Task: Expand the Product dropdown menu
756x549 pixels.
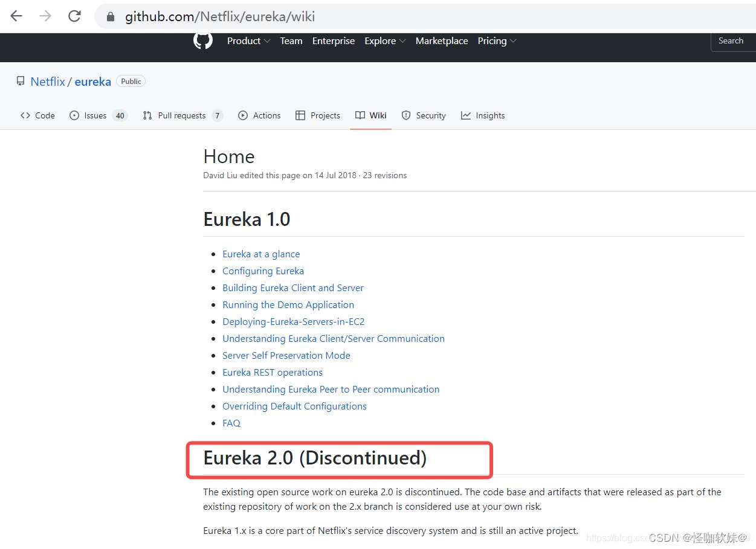Action: [248, 41]
